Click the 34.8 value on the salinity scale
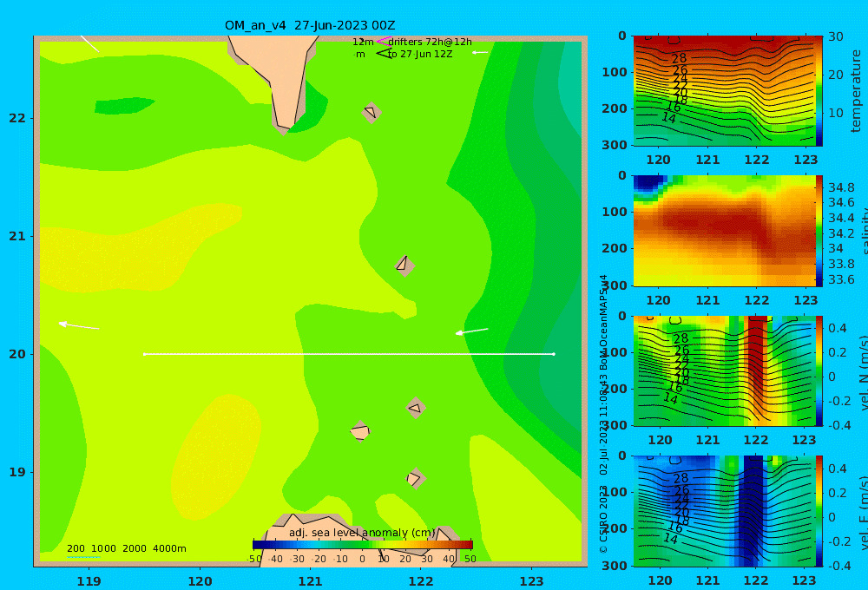This screenshot has height=590, width=868. pyautogui.click(x=841, y=187)
